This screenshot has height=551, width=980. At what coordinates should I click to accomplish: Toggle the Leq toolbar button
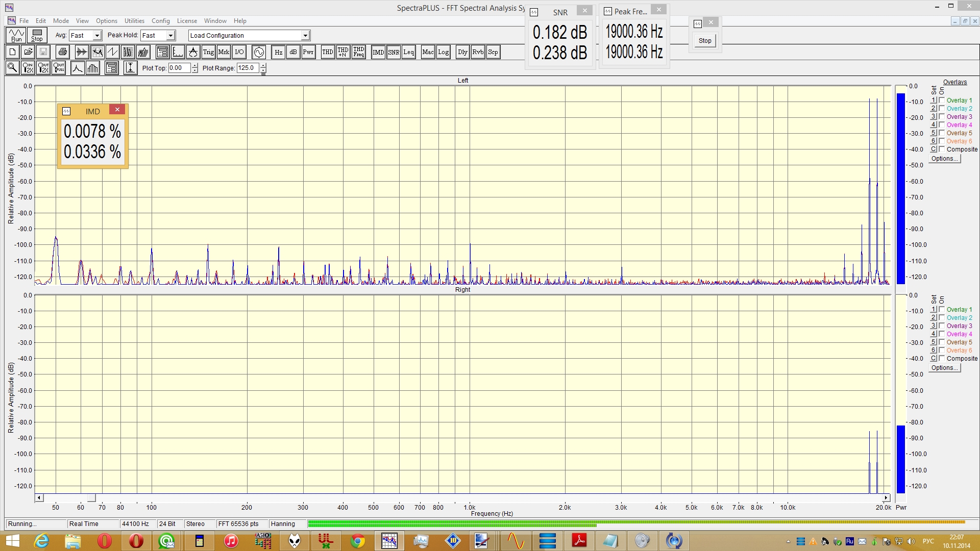(x=409, y=52)
